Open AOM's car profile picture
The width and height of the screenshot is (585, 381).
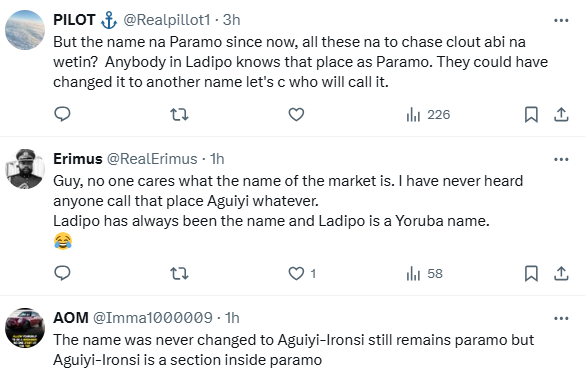click(25, 328)
